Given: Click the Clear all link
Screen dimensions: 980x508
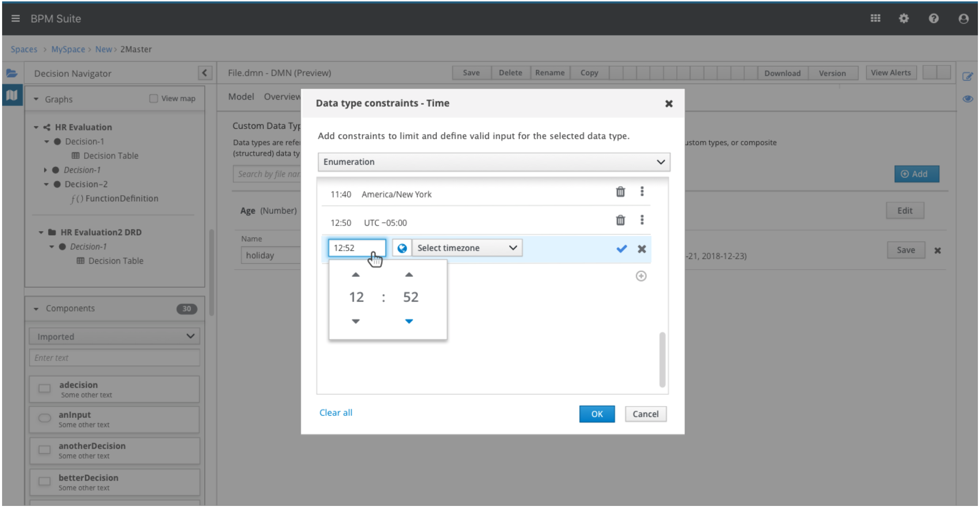Looking at the screenshot, I should (x=335, y=412).
